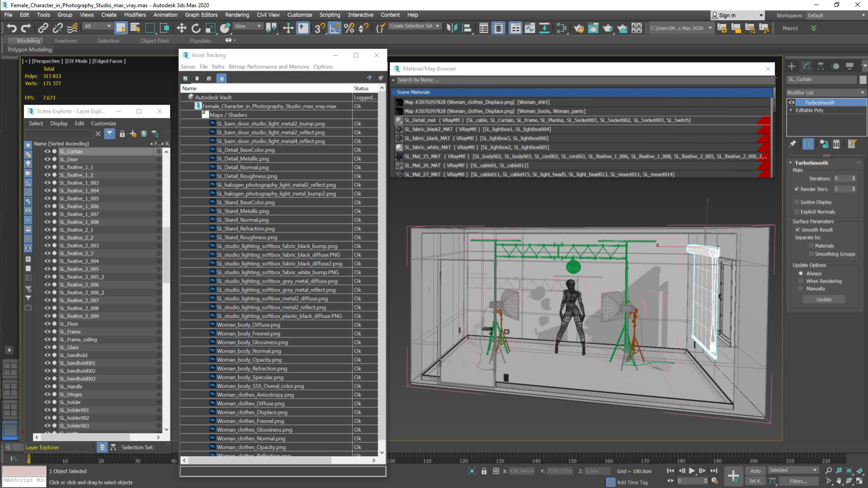Open the Rendering menu
The width and height of the screenshot is (868, 488).
(x=237, y=15)
